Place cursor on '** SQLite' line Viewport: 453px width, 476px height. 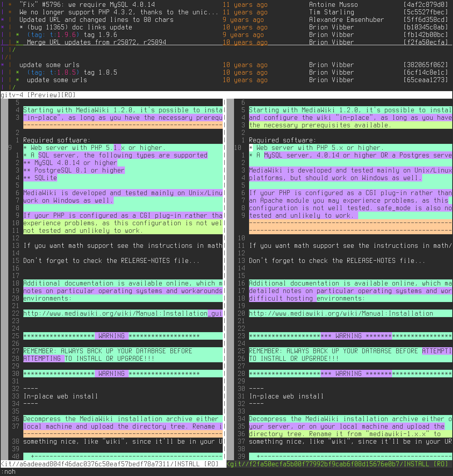pyautogui.click(x=40, y=178)
